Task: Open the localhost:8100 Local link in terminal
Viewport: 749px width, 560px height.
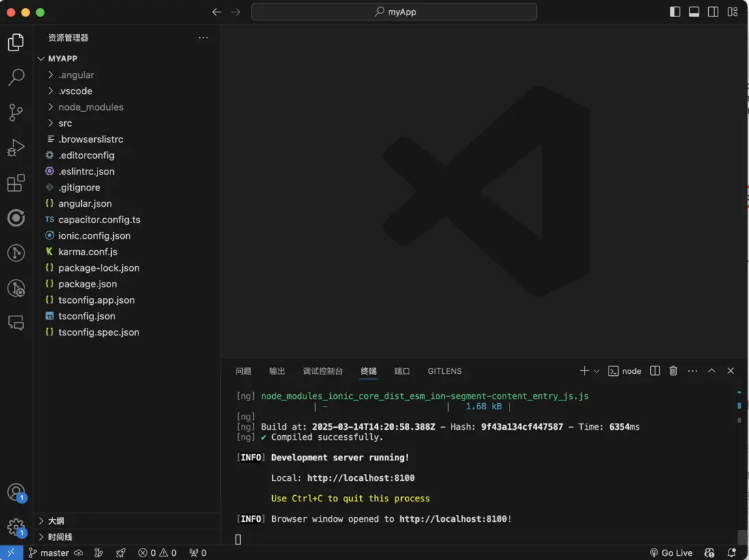Action: click(x=361, y=478)
